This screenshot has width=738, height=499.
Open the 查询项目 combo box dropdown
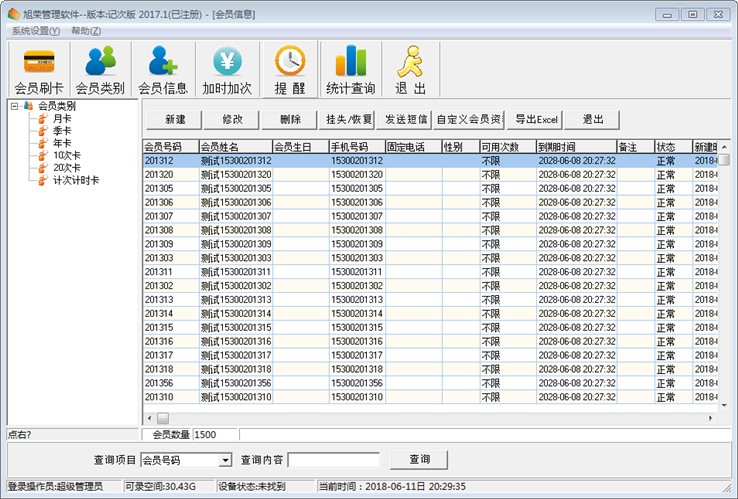click(226, 460)
